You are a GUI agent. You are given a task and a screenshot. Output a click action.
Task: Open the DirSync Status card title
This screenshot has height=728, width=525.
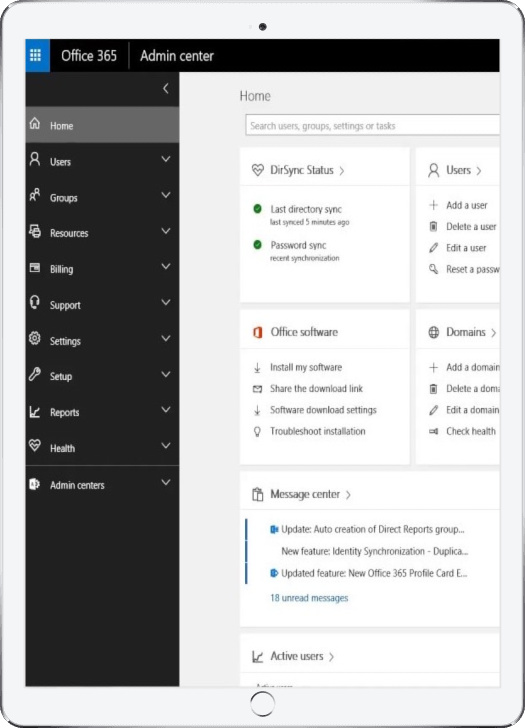point(302,170)
